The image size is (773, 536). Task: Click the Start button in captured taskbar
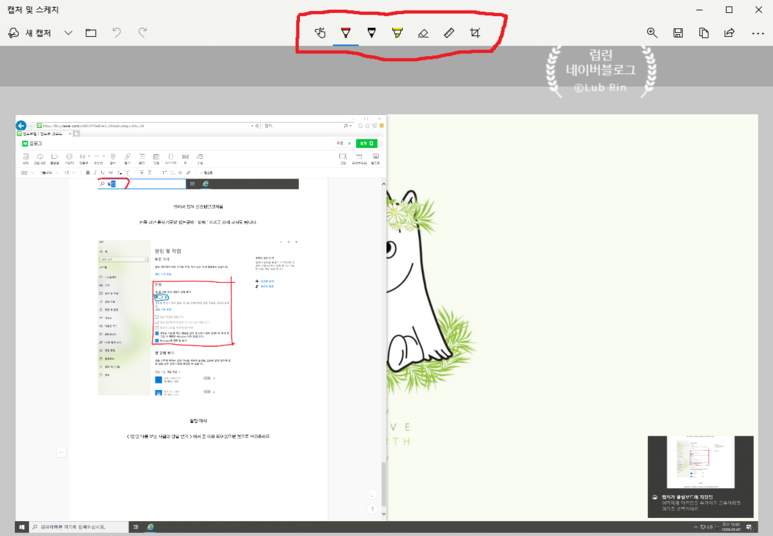tap(22, 527)
